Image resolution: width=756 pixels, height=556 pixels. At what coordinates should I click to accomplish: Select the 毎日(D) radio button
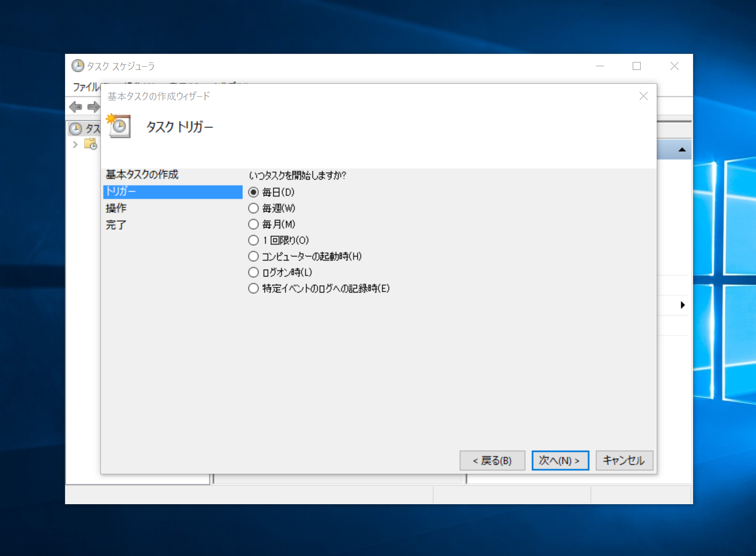tap(254, 192)
